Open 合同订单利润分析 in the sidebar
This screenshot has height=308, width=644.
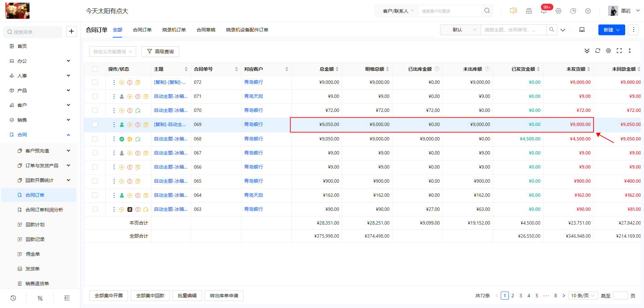(44, 210)
